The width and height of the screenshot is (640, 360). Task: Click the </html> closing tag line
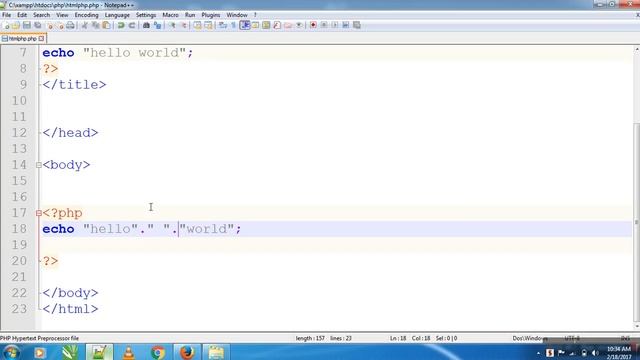70,309
